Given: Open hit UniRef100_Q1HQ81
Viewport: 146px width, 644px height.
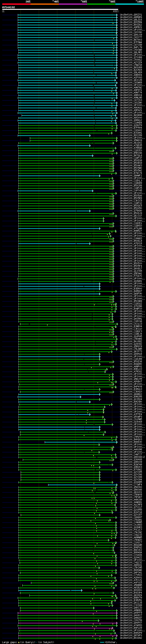Looking at the screenshot, I should point(131,281).
